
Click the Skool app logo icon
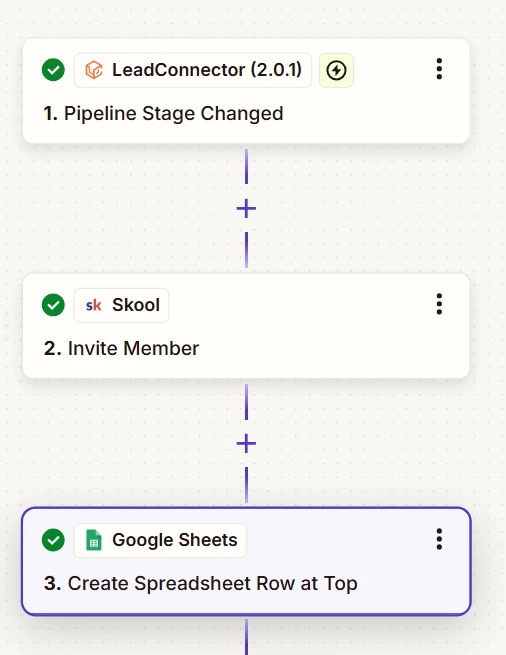click(x=94, y=305)
